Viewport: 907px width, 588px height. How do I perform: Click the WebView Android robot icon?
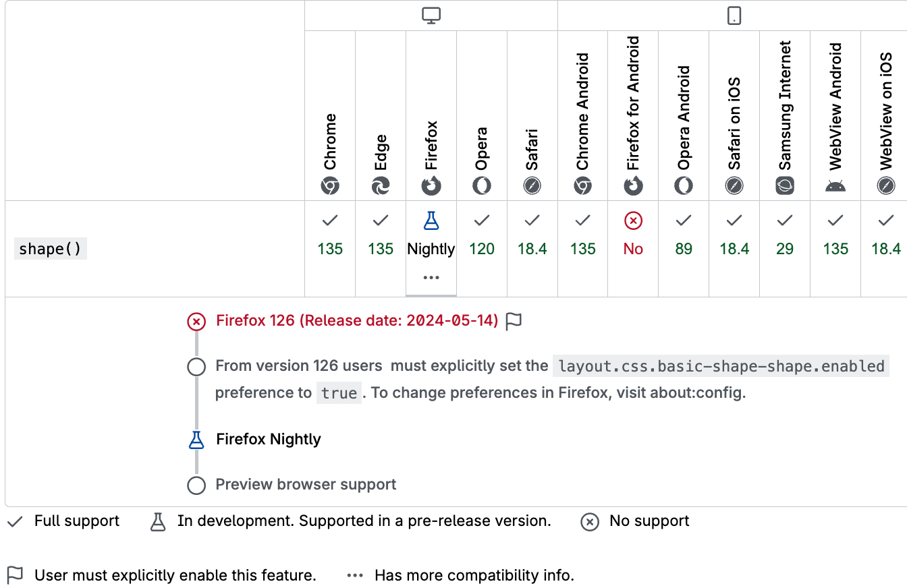pyautogui.click(x=835, y=186)
